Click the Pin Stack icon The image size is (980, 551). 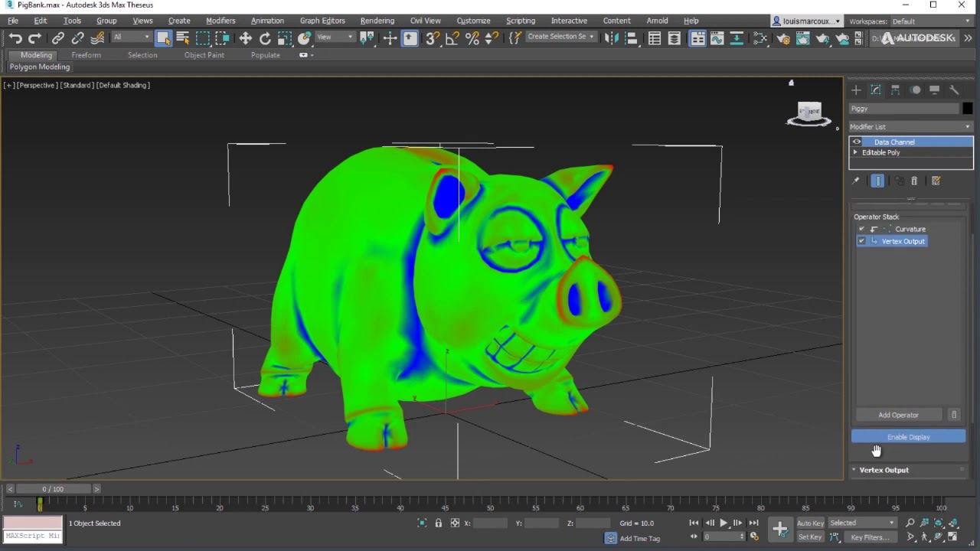(x=856, y=181)
